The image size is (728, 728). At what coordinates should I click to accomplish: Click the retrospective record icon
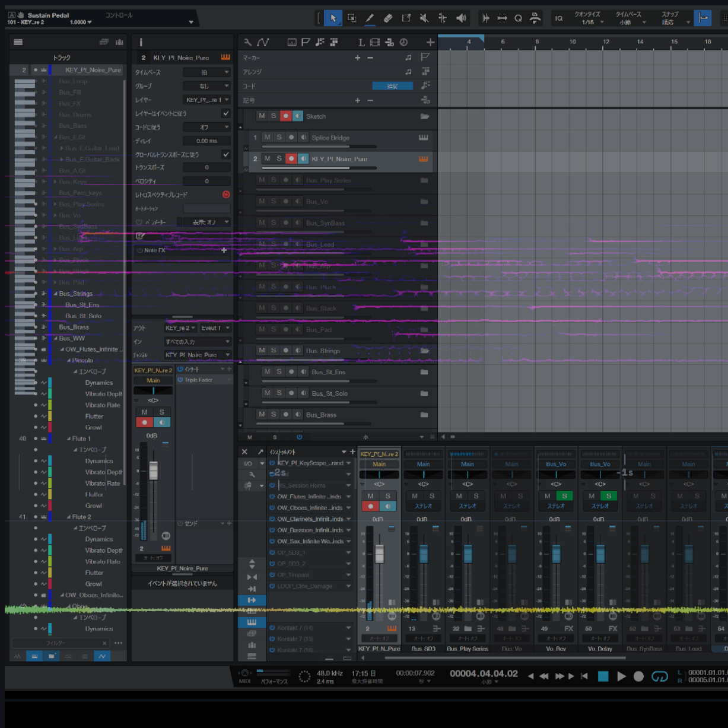point(226,195)
